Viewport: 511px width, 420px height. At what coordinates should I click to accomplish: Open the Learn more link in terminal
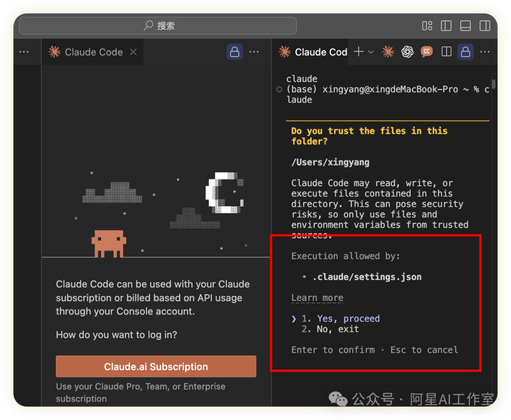pos(317,298)
